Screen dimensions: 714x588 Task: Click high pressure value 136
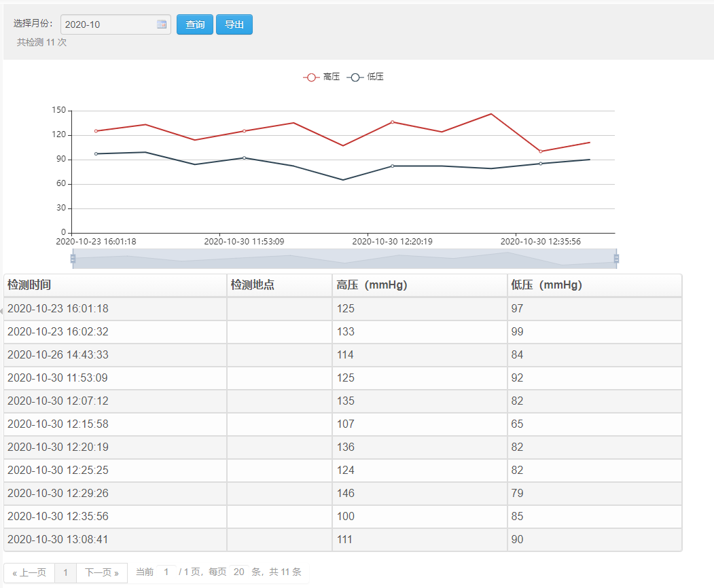(x=346, y=447)
